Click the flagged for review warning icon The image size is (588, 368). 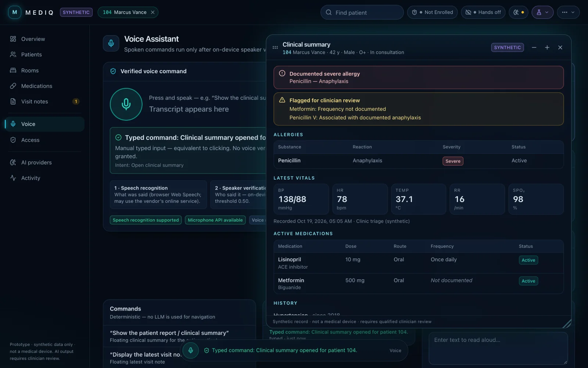point(282,100)
